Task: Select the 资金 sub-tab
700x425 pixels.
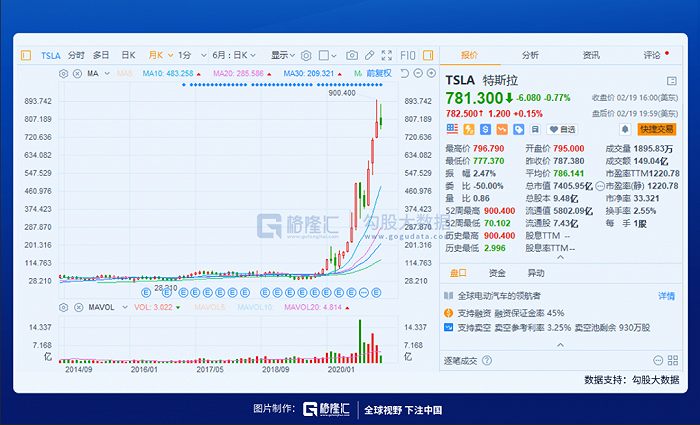Action: 497,273
